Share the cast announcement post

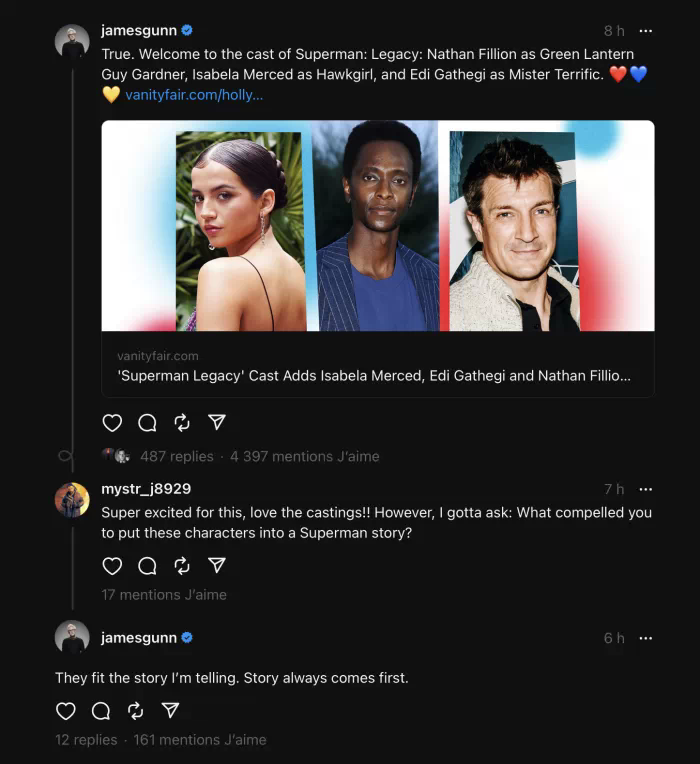click(217, 423)
